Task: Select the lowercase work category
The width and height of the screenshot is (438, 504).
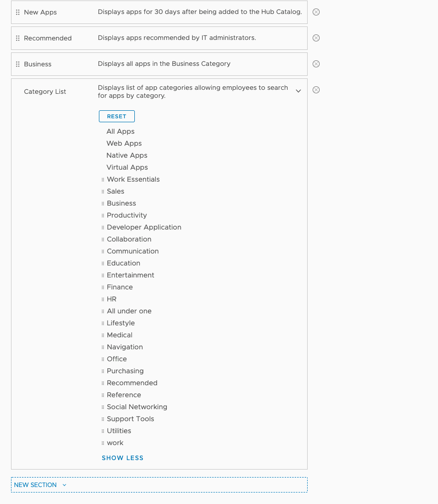Action: click(114, 443)
